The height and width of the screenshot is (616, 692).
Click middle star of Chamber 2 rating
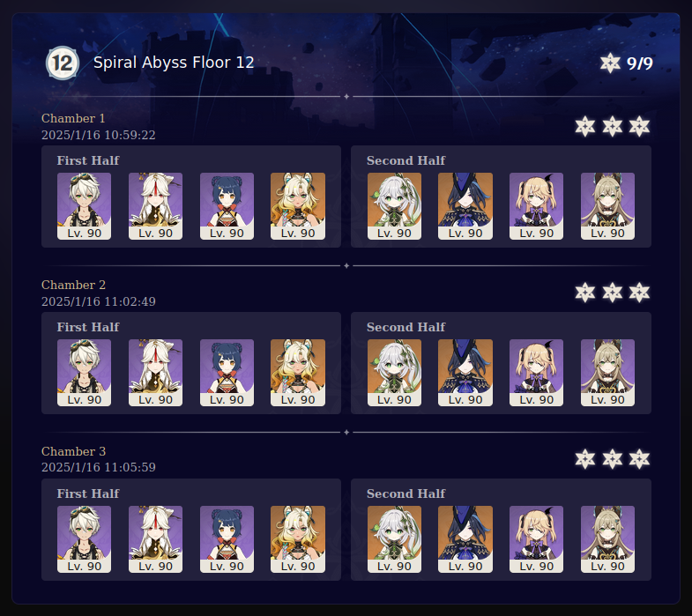(x=613, y=293)
